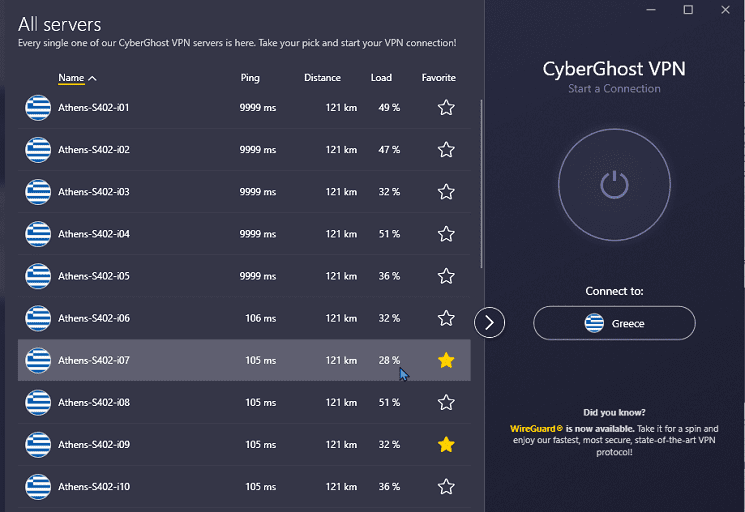Collapse the server list with arrow button
The width and height of the screenshot is (745, 512).
point(489,323)
